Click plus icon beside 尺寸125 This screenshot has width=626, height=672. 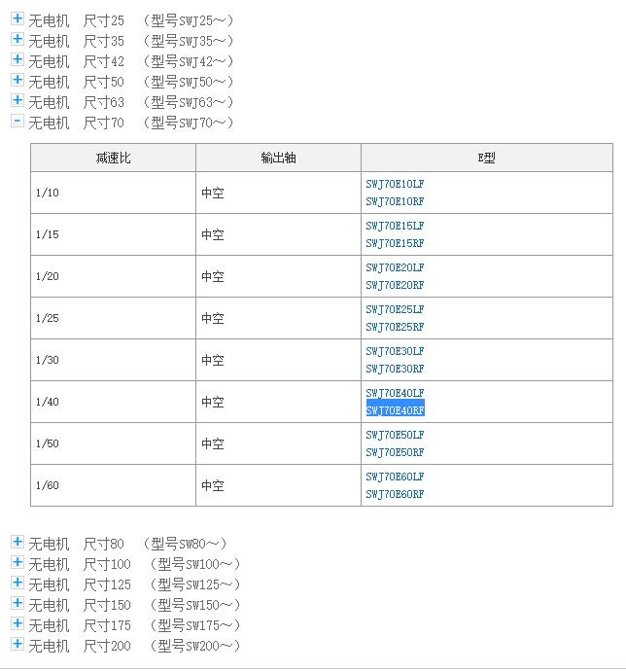pos(17,583)
